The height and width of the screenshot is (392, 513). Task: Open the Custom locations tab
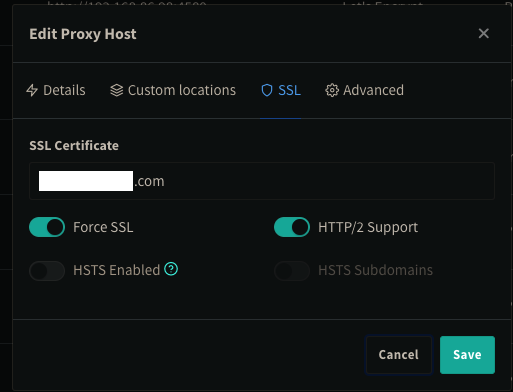173,90
